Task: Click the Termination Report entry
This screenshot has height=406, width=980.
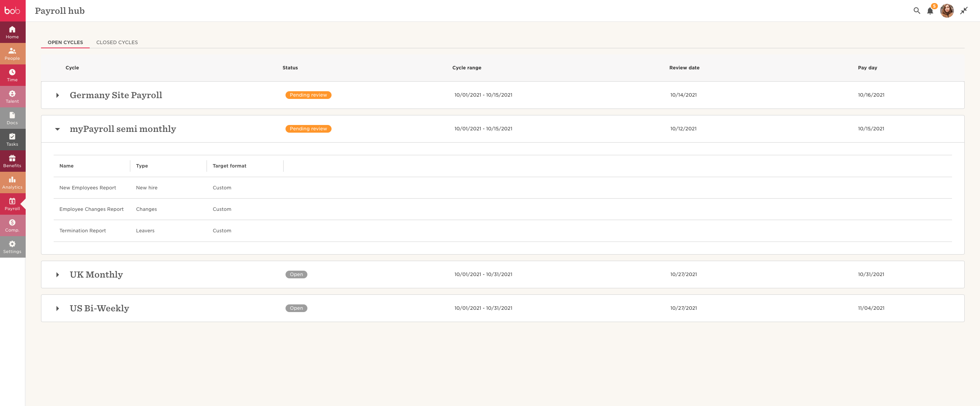Action: (x=82, y=230)
